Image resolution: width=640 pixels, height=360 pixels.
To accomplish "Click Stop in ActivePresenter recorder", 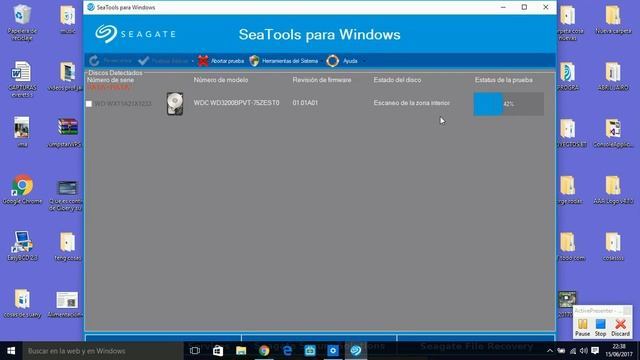I will click(600, 327).
